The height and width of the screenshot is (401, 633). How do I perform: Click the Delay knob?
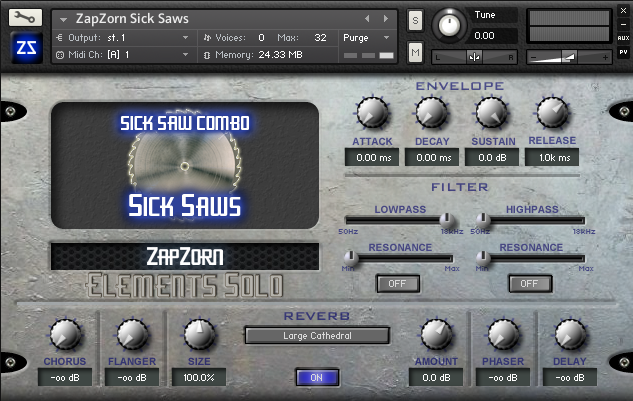[570, 334]
